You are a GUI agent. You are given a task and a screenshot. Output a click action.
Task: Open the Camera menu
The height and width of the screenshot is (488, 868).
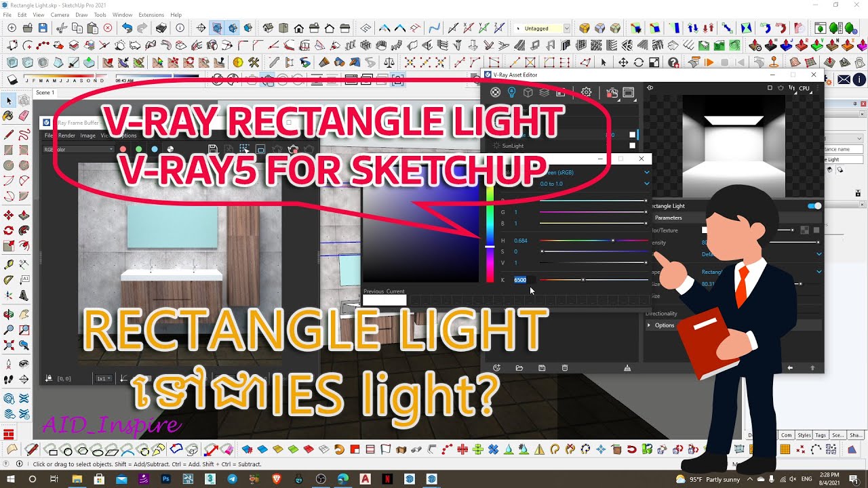[60, 15]
